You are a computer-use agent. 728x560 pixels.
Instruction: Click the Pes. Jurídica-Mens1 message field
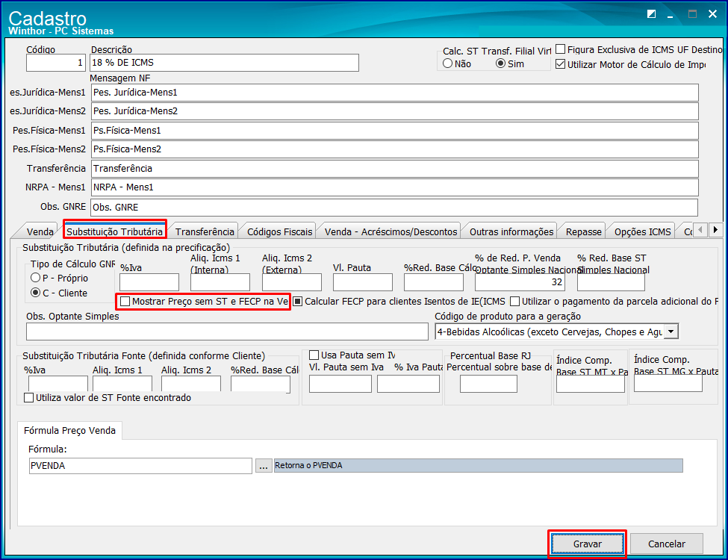[395, 93]
